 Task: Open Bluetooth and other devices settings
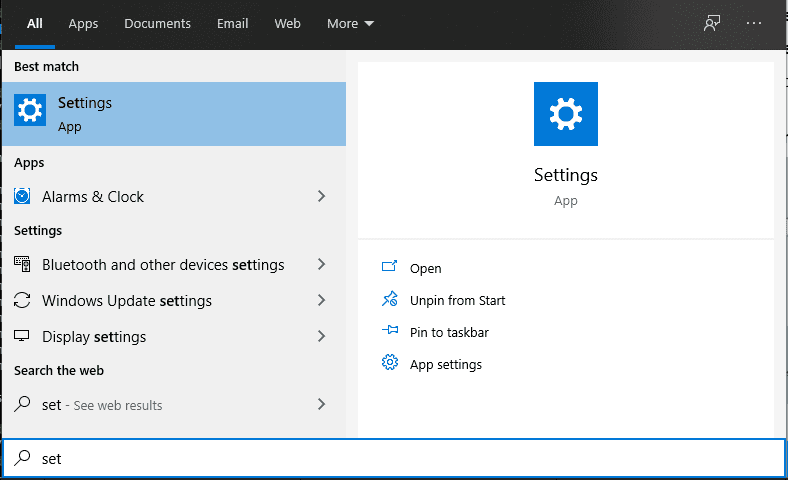pos(174,264)
